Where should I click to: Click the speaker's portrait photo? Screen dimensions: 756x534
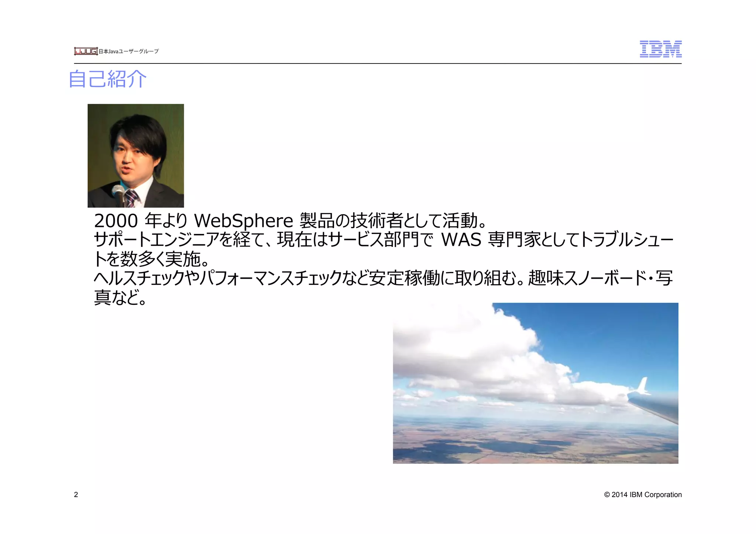coord(135,155)
